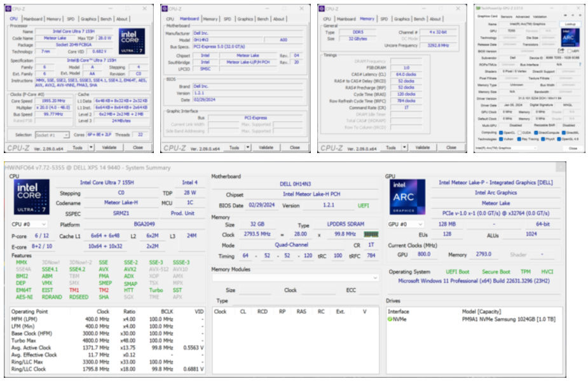This screenshot has width=588, height=381.
Task: Open the Validation tab in GPU-Z
Action: (x=540, y=17)
